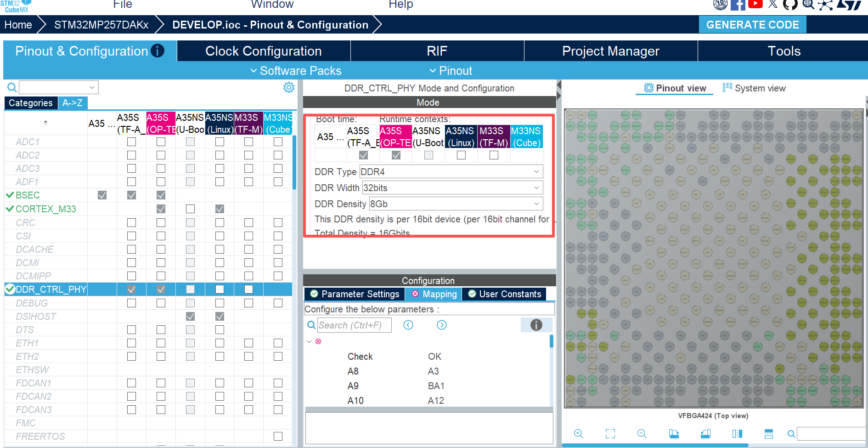Sort the category list arrow
The height and width of the screenshot is (448, 868).
[45, 123]
